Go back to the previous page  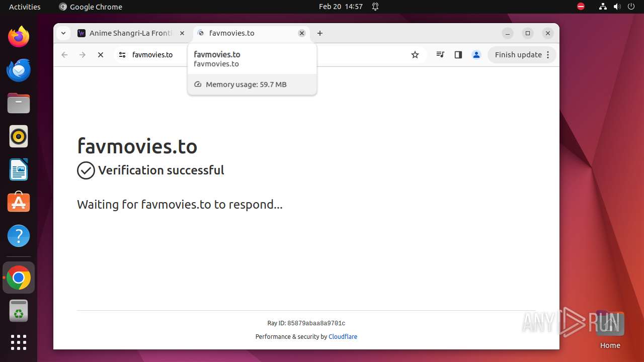tap(64, 55)
